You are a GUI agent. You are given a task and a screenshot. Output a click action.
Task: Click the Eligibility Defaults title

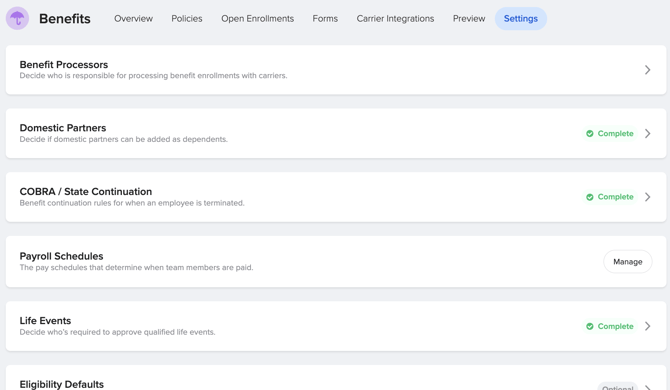(62, 384)
